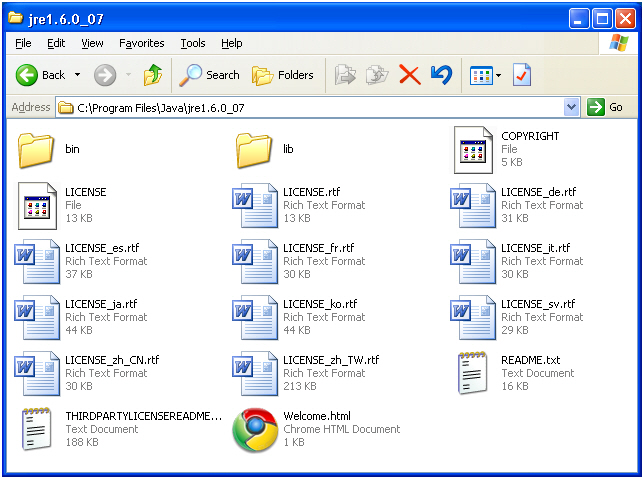Select the THIRDPARTYLICENSEREADME text document
The height and width of the screenshot is (477, 642).
coord(36,429)
